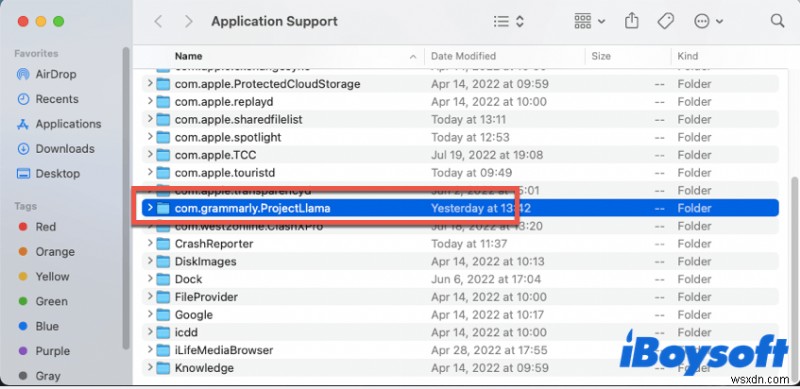This screenshot has width=800, height=389.
Task: Go forward with the right arrow button
Action: 189,21
